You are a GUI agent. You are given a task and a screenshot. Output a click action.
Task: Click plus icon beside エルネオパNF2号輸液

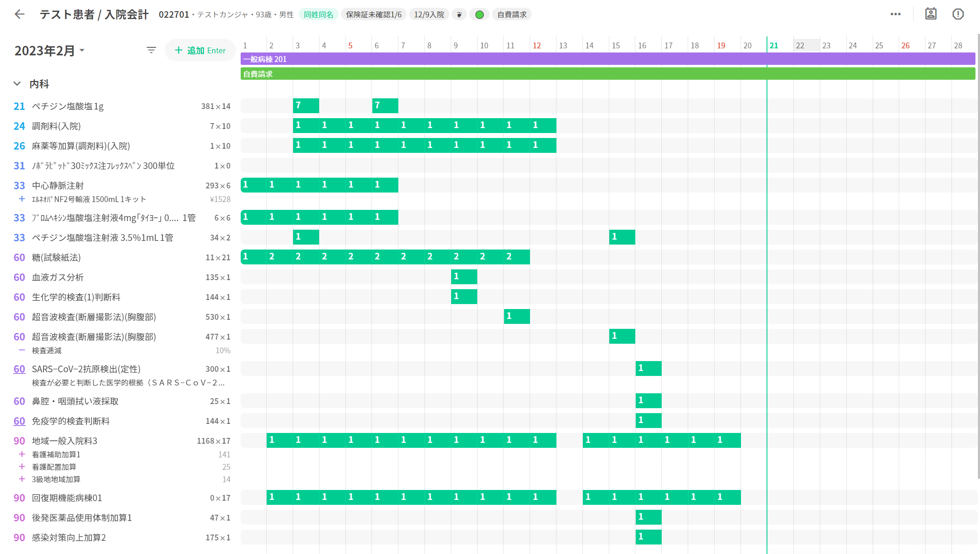22,199
